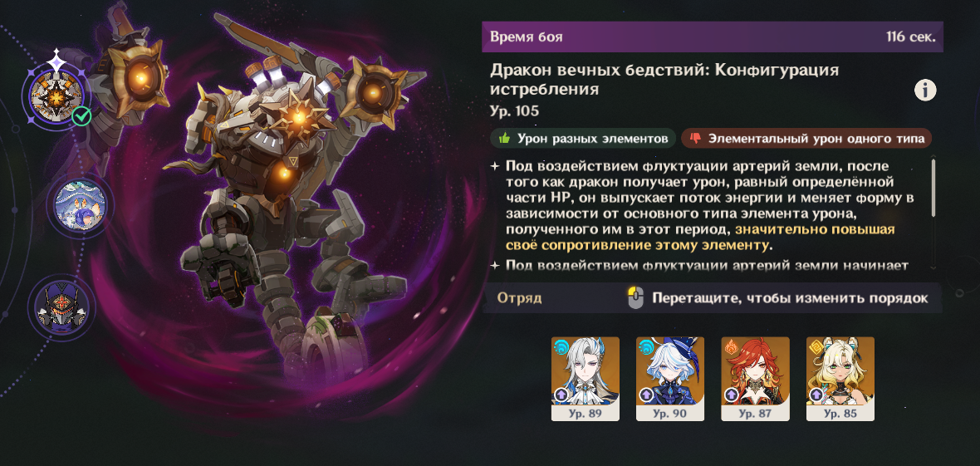Click the star sparkle marker above first boss

coord(56,61)
